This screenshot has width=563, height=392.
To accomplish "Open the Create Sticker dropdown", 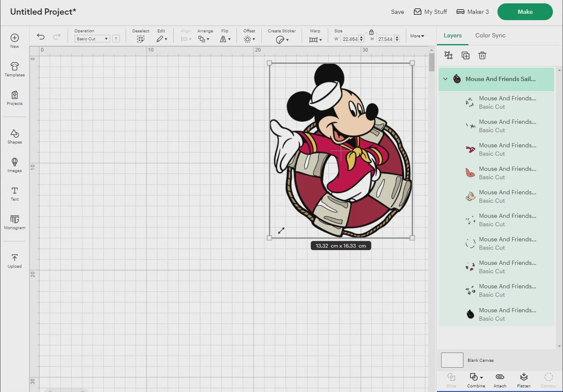I will coord(282,39).
